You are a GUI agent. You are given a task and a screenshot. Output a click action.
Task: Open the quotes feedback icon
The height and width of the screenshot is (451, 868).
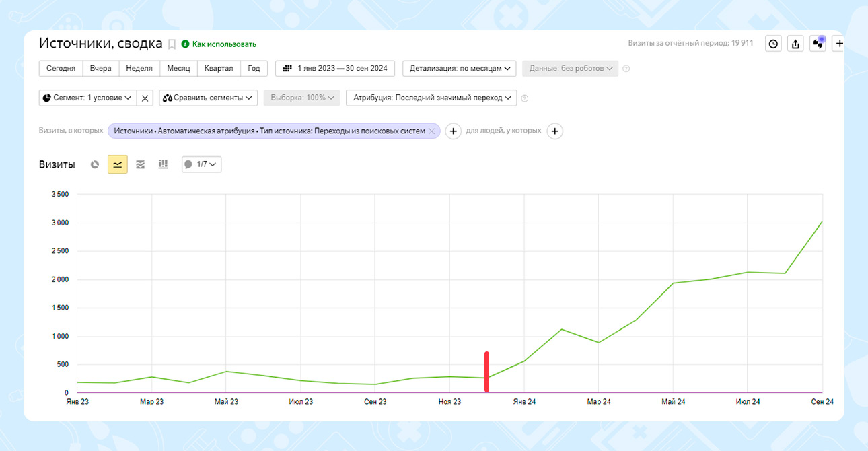click(818, 44)
